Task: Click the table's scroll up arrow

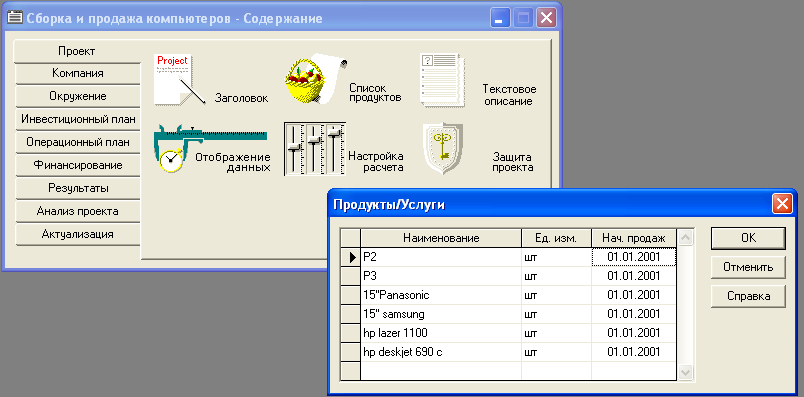Action: click(686, 237)
